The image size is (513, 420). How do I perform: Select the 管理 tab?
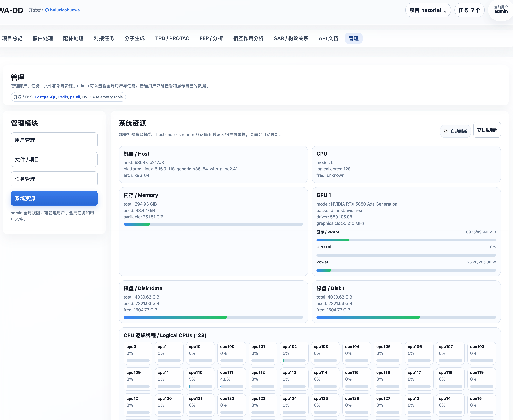(x=353, y=38)
